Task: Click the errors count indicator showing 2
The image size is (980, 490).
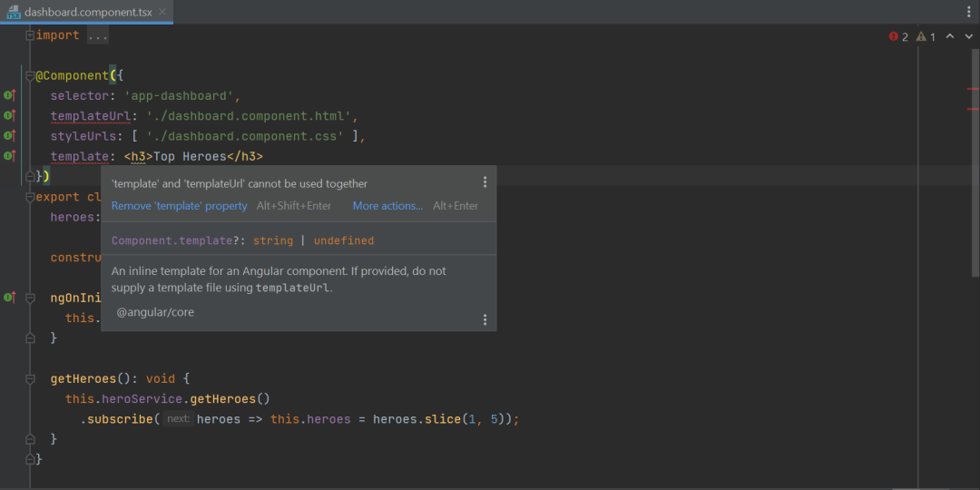Action: coord(898,37)
